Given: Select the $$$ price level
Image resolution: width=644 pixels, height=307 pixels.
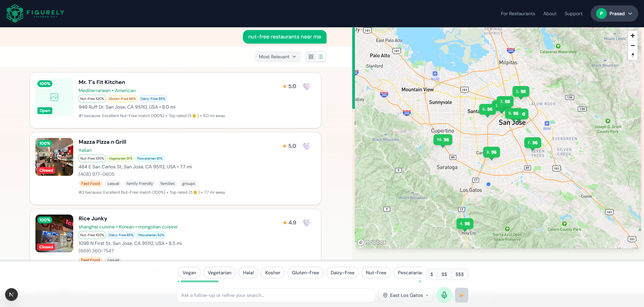Looking at the screenshot, I should click(x=459, y=274).
